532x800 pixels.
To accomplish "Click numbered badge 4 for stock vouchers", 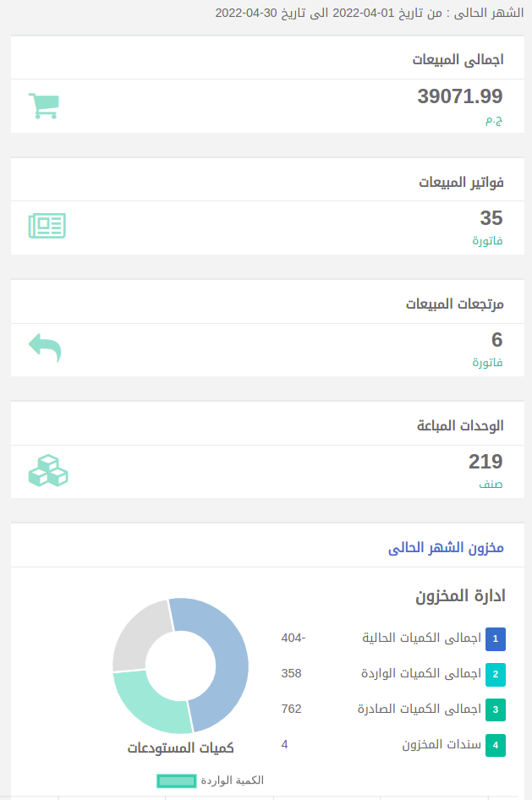I will pyautogui.click(x=496, y=745).
